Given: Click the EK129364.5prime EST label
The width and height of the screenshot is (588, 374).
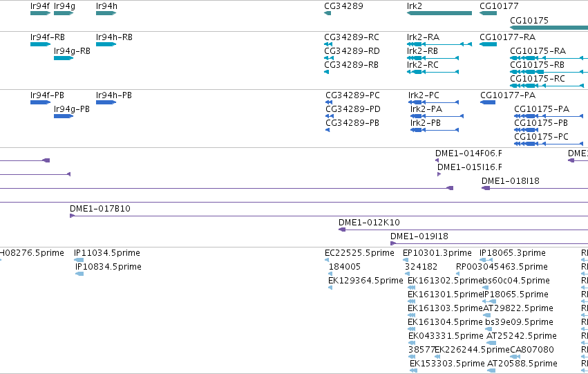Looking at the screenshot, I should click(366, 281).
